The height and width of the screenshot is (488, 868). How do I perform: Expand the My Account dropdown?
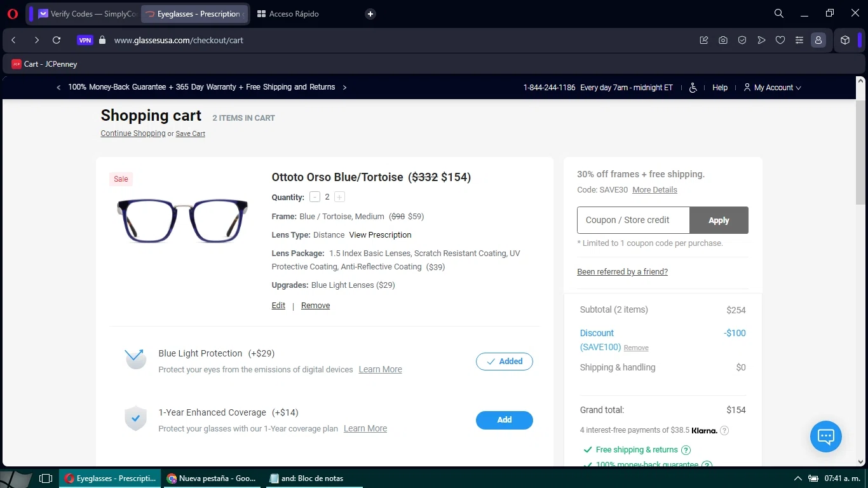click(773, 88)
